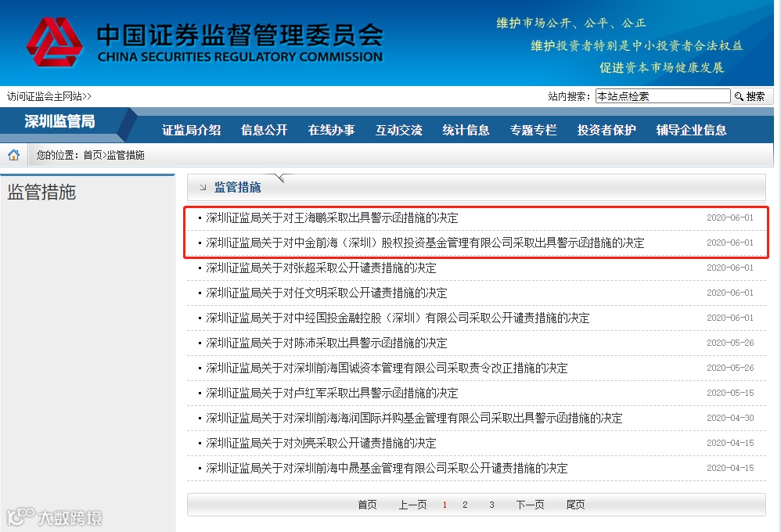Viewport: 781px width, 532px height.
Task: Open decision about 王海鹏 warning letter
Action: click(x=332, y=217)
